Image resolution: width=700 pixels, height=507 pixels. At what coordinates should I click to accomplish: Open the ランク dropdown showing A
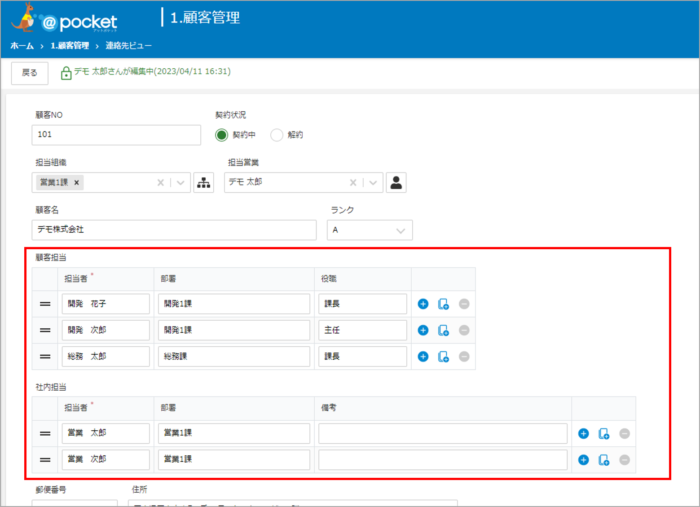click(370, 230)
